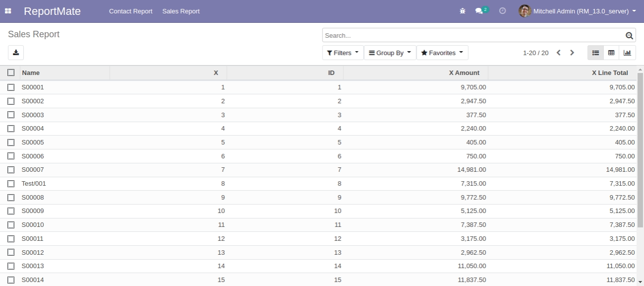This screenshot has width=644, height=286.
Task: Switch to graph chart view icon
Action: (x=627, y=53)
